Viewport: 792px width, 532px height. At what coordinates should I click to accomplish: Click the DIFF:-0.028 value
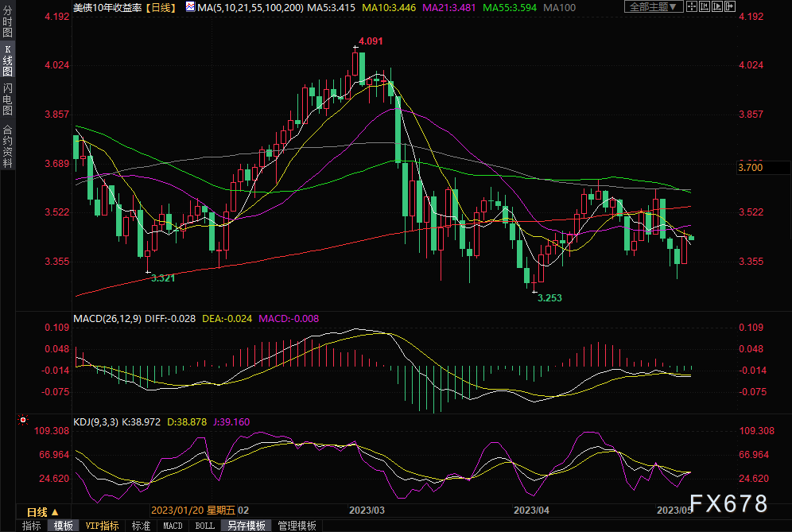[170, 319]
